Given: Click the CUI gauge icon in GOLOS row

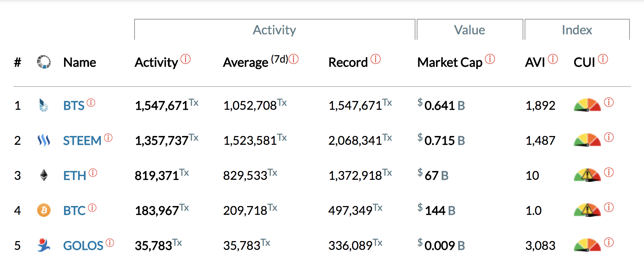Looking at the screenshot, I should pyautogui.click(x=587, y=245).
